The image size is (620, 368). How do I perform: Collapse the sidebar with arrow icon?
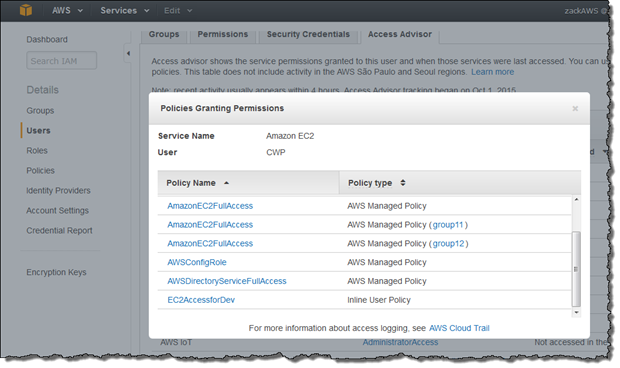pyautogui.click(x=128, y=53)
